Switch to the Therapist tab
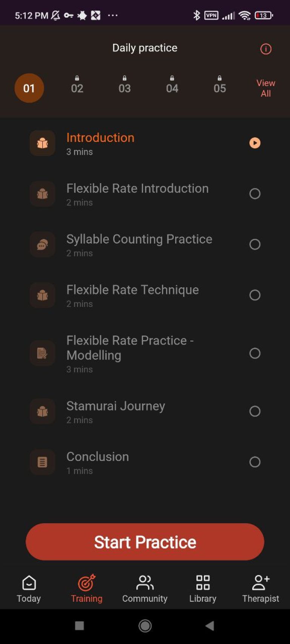Screen dimensions: 290x644 261,589
